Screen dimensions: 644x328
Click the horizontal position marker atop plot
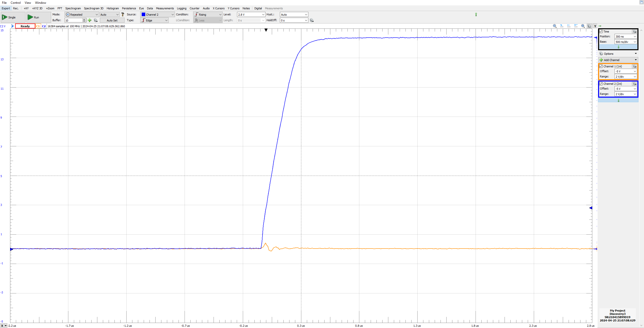pos(266,30)
